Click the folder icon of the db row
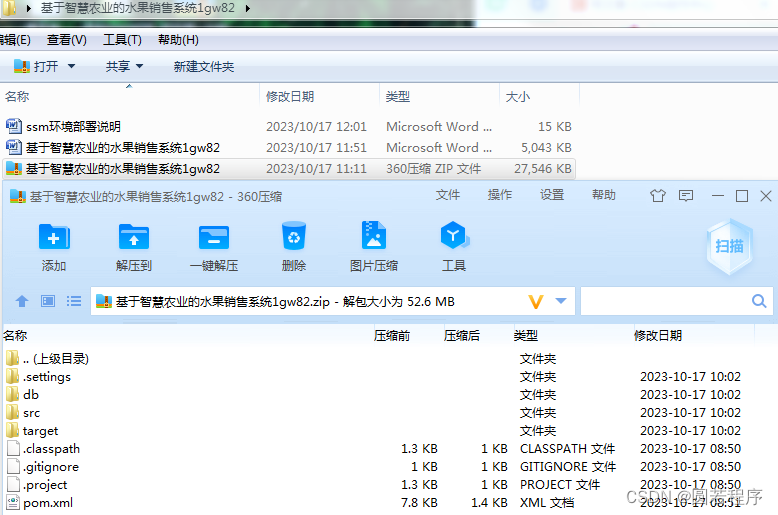The height and width of the screenshot is (515, 778). pos(13,394)
